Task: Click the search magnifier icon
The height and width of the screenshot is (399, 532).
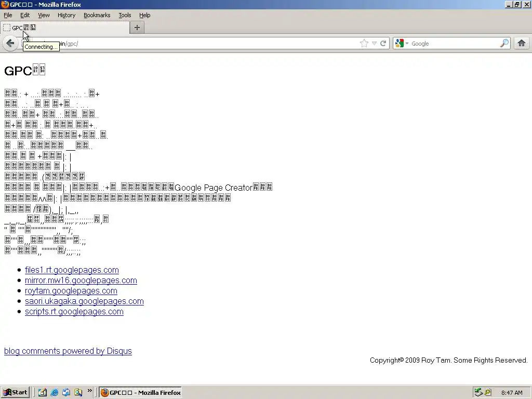Action: click(x=504, y=44)
